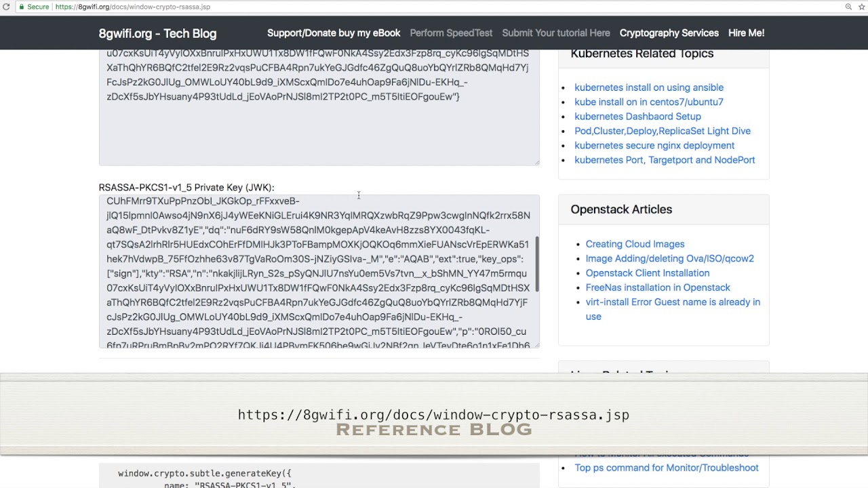Open kubernetes secure nginx deployment link
Image resolution: width=868 pixels, height=488 pixels.
click(654, 145)
